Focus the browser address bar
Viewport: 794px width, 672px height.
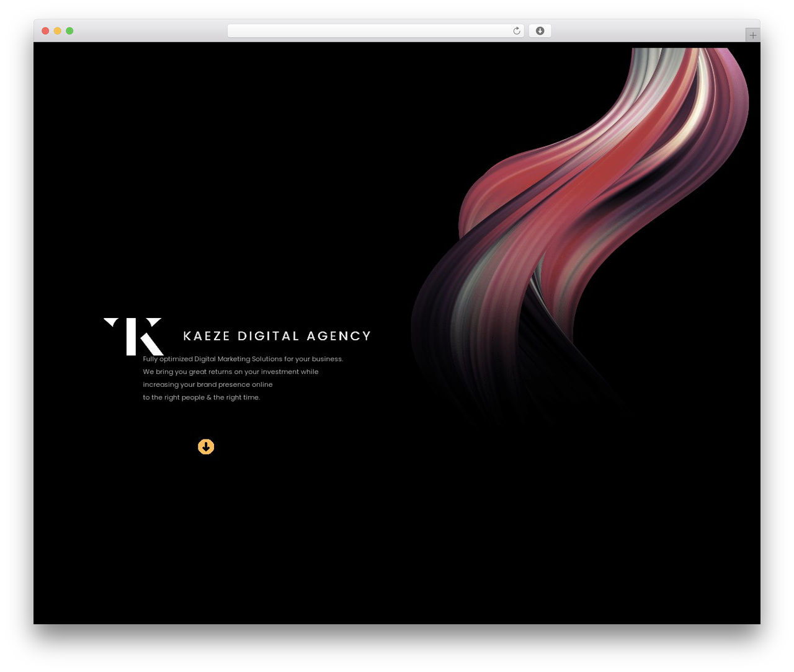click(375, 31)
